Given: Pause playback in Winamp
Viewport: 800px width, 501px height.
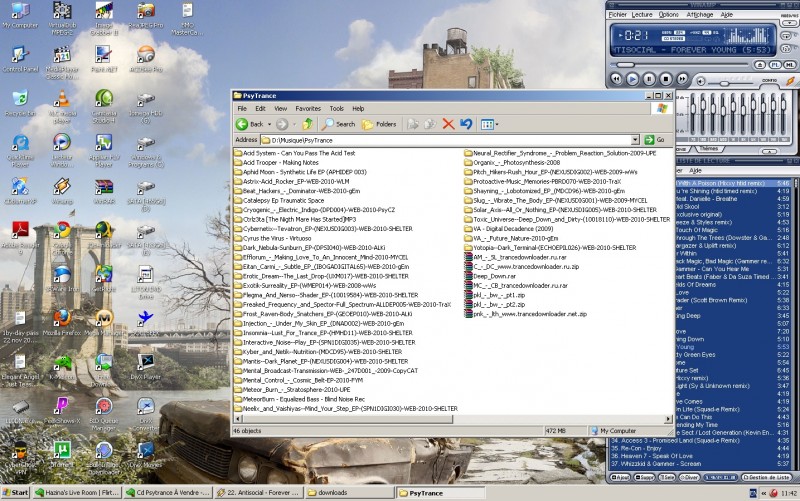Looking at the screenshot, I should pyautogui.click(x=649, y=79).
